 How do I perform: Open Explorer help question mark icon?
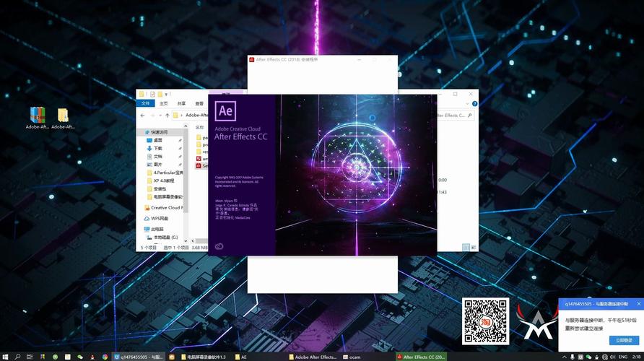pos(475,103)
